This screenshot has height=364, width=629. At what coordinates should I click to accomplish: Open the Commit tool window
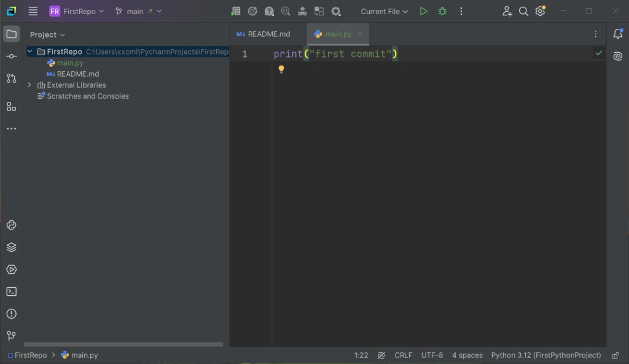coord(11,56)
